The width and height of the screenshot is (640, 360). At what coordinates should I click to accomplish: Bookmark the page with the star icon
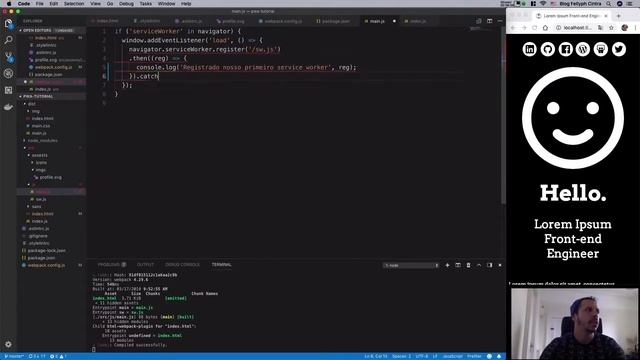(611, 28)
